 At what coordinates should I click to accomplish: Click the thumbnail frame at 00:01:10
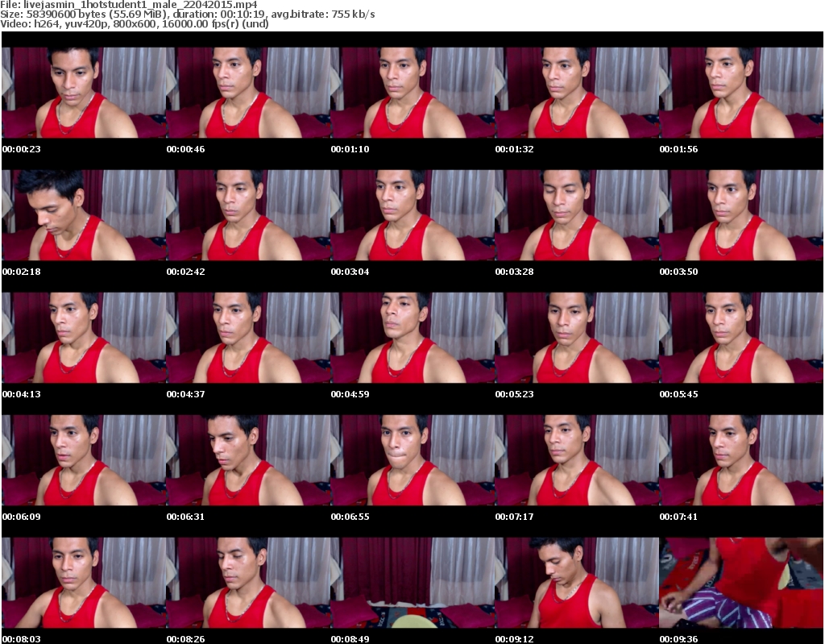(412, 93)
